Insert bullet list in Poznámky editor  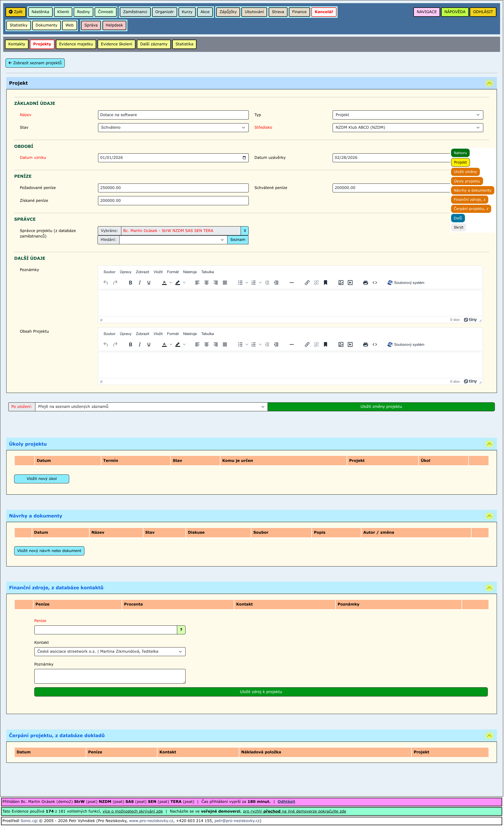point(240,283)
